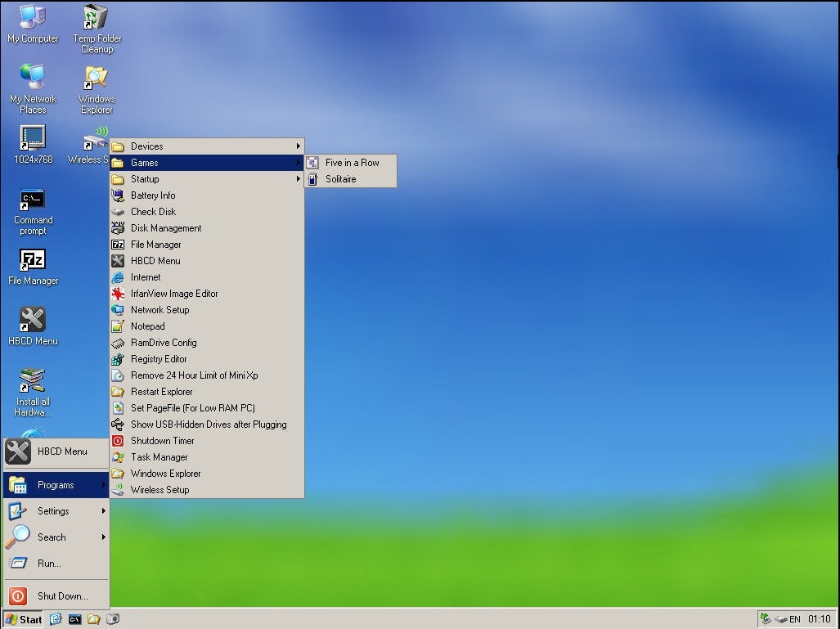Open Task Manager from the menu
The height and width of the screenshot is (629, 840).
[x=207, y=457]
